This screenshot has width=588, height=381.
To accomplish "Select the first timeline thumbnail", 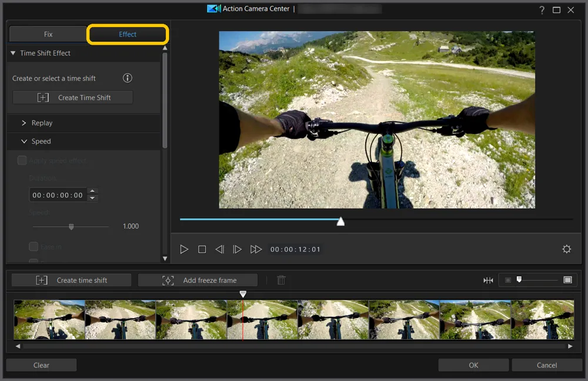I will [x=49, y=319].
